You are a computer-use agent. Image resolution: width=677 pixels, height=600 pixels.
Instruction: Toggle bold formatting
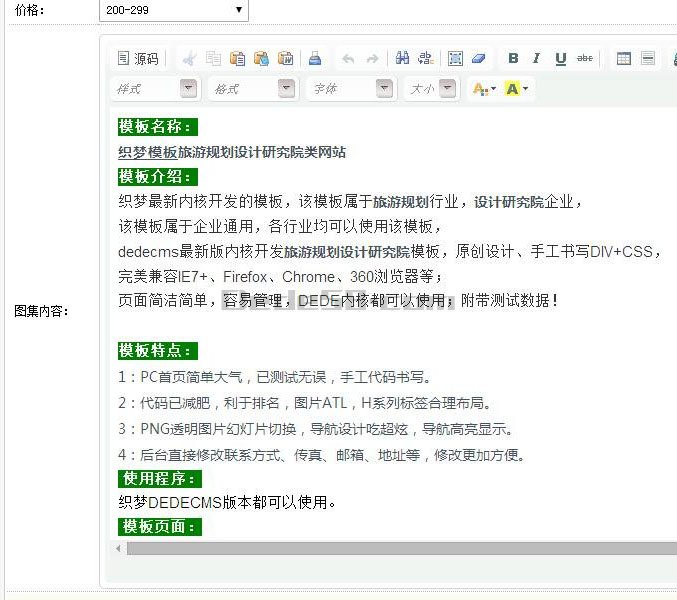[513, 59]
